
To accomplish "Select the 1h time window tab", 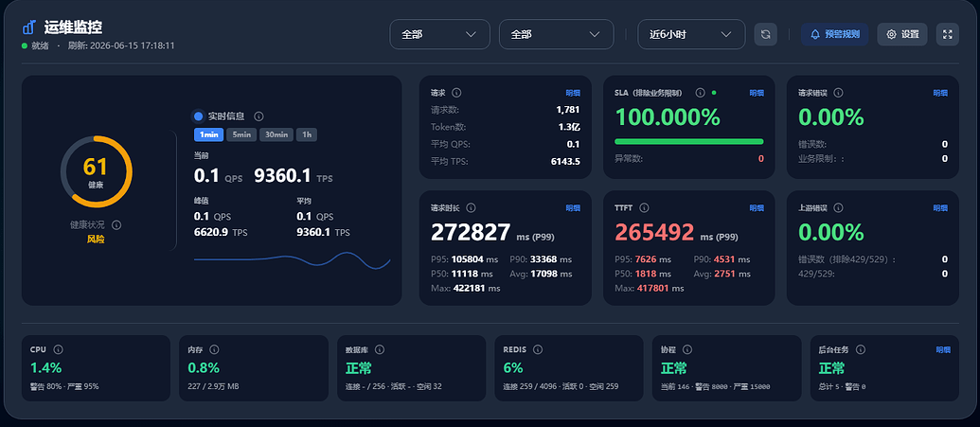I will pyautogui.click(x=306, y=134).
